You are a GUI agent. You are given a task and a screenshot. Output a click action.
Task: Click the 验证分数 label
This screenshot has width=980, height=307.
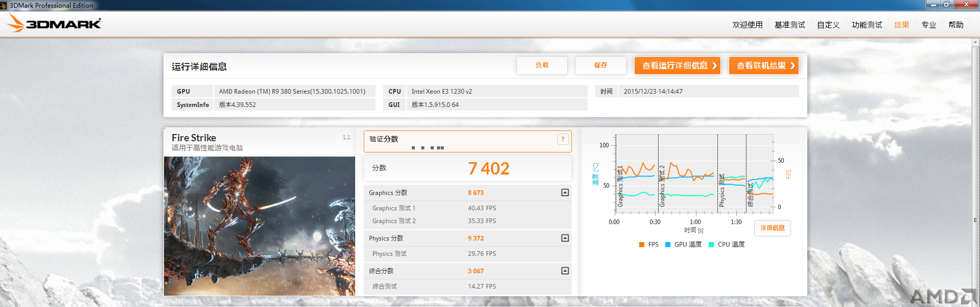[384, 139]
